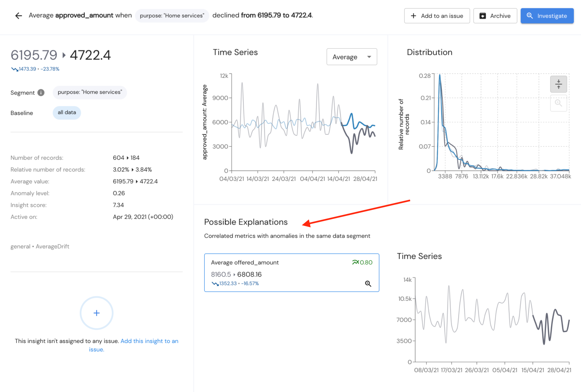This screenshot has height=392, width=581.
Task: Click magnifier on Average offered_amount card
Action: coord(368,284)
